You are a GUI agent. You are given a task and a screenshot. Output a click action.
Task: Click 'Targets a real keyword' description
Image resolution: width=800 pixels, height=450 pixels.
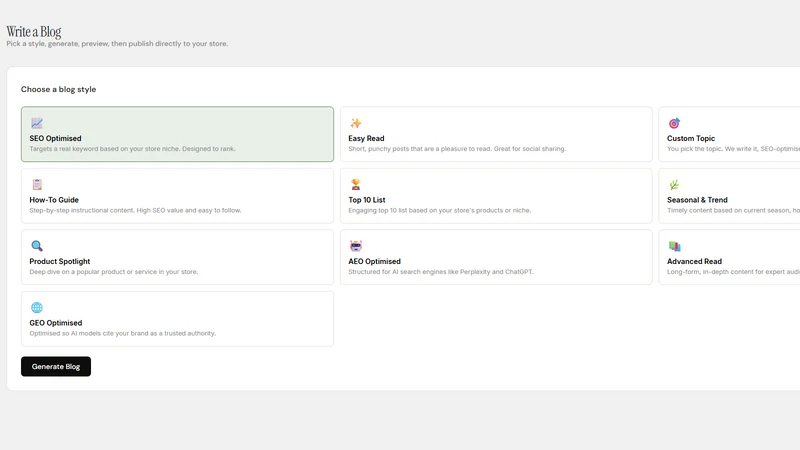point(132,149)
